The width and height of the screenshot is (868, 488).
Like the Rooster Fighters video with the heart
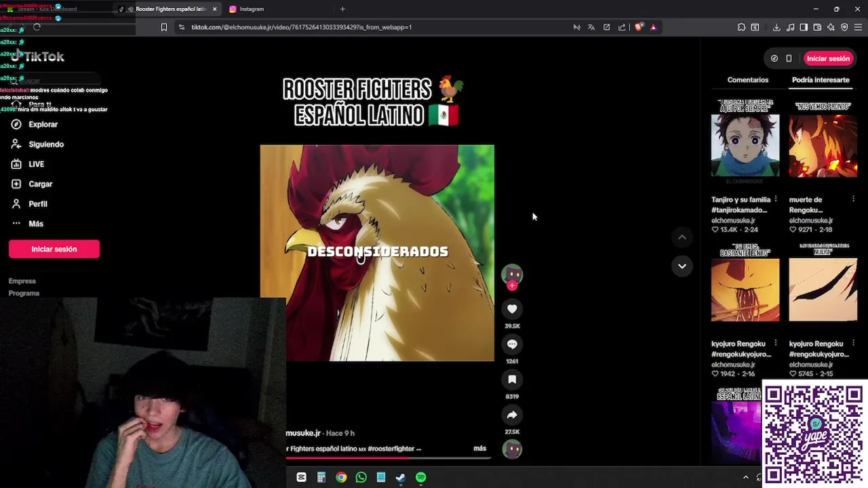tap(512, 309)
